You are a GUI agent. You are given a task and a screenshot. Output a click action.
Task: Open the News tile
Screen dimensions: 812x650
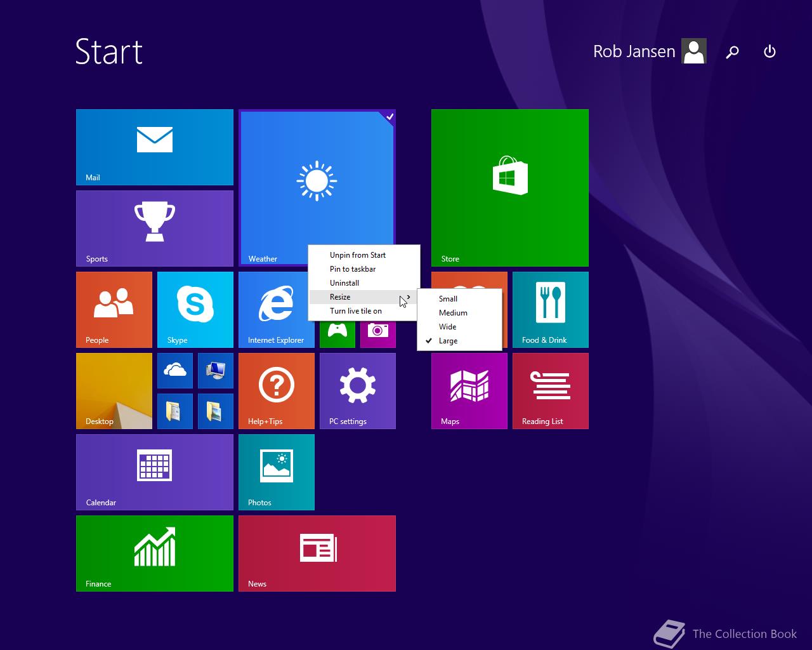[x=317, y=554]
